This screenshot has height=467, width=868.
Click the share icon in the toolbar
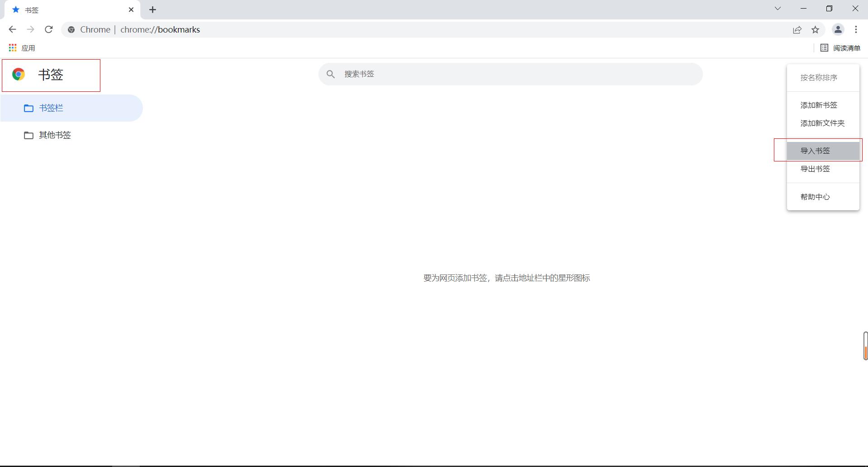(797, 29)
